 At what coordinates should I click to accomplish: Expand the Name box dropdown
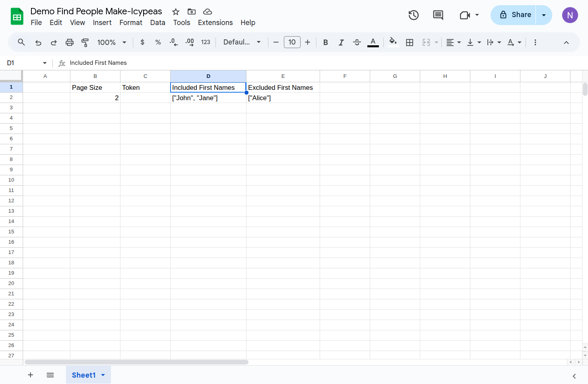[45, 63]
